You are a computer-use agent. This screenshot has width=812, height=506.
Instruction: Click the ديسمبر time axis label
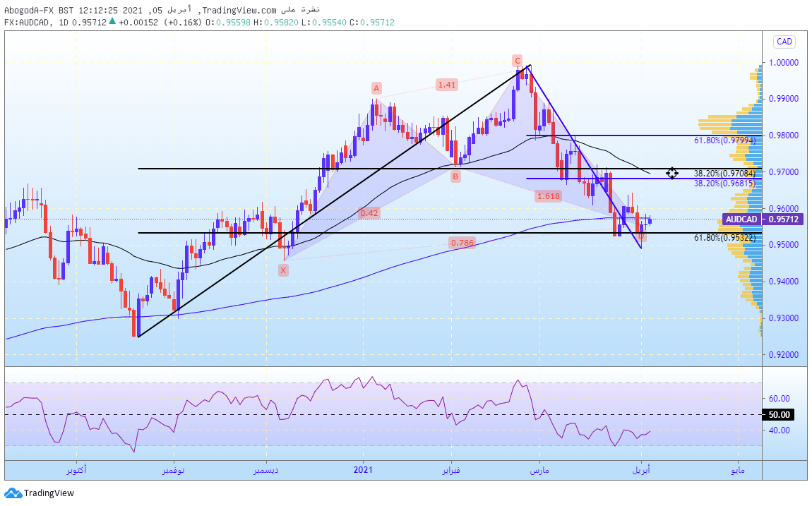[266, 470]
